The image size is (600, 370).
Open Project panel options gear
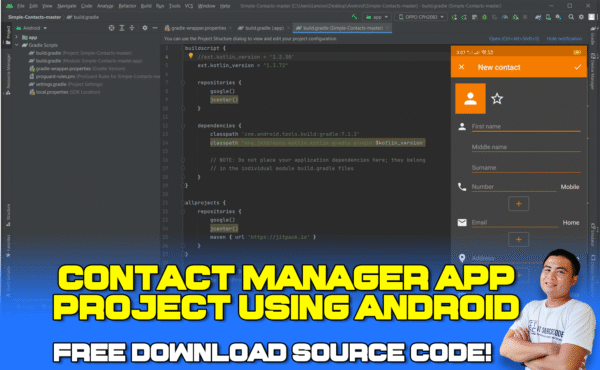click(x=145, y=28)
